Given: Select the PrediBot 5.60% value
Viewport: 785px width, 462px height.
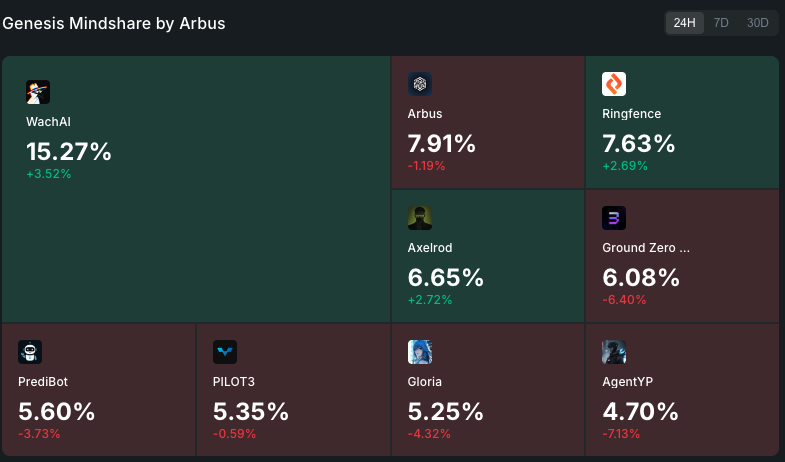Looking at the screenshot, I should point(56,412).
